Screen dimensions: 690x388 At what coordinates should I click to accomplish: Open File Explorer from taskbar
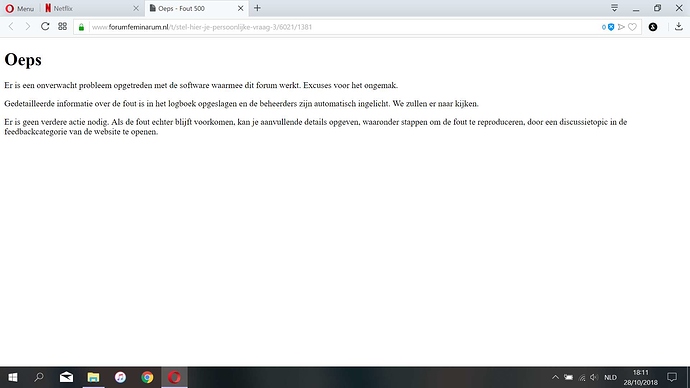click(x=93, y=377)
